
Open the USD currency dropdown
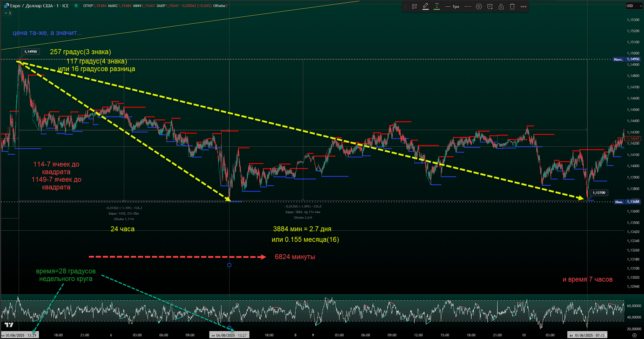[634, 6]
